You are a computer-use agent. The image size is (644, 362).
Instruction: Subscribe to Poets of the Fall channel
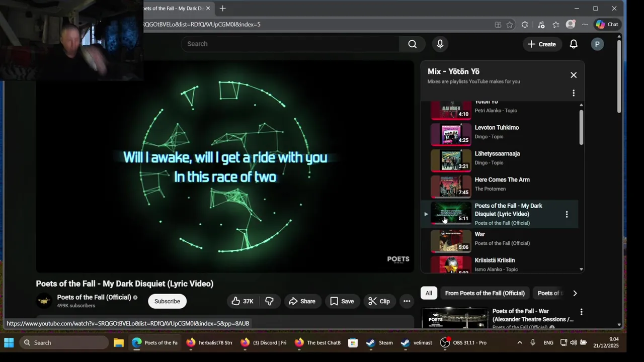tap(167, 301)
